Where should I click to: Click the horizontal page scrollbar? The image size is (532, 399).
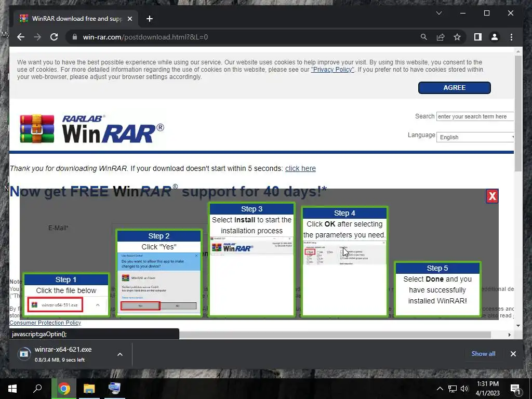point(335,335)
